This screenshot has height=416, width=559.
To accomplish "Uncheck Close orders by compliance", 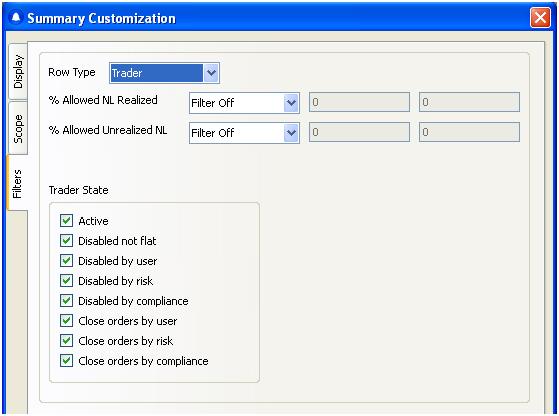I will [x=66, y=360].
